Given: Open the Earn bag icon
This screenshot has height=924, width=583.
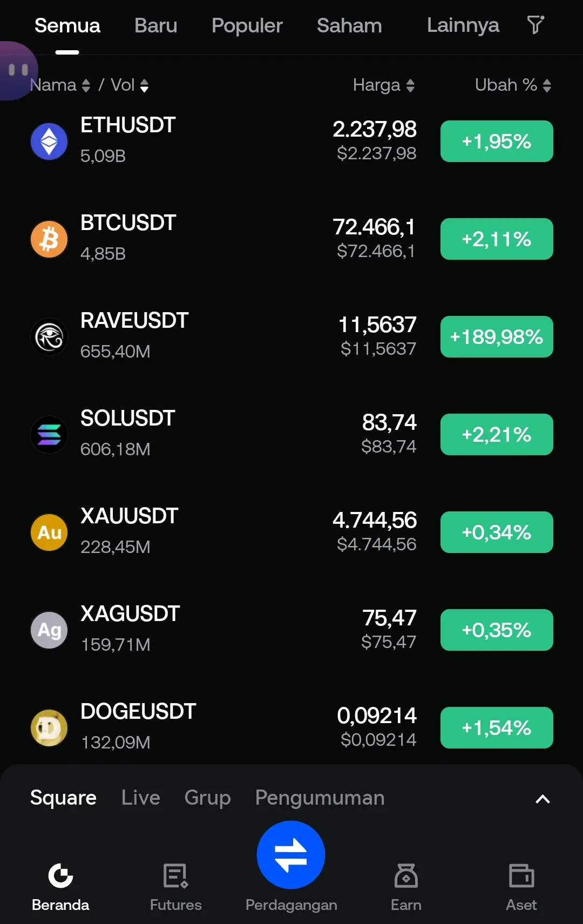Looking at the screenshot, I should tap(406, 875).
